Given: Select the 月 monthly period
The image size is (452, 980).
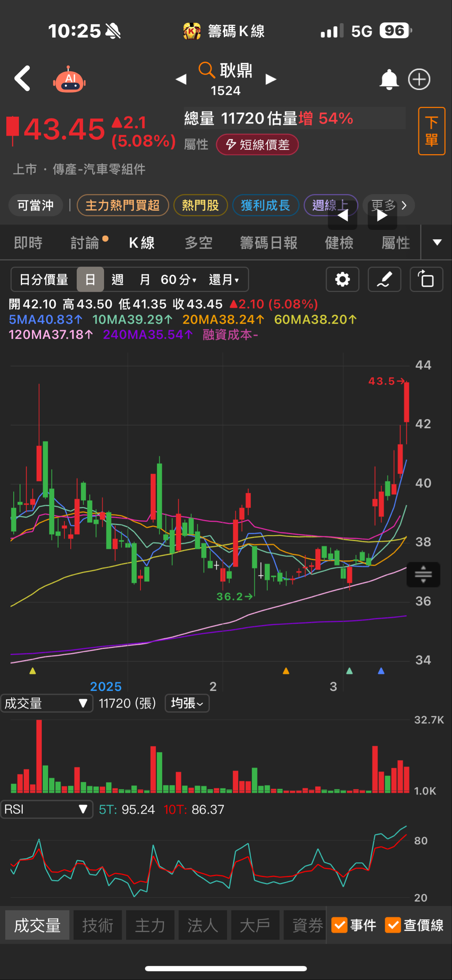Looking at the screenshot, I should coord(145,280).
